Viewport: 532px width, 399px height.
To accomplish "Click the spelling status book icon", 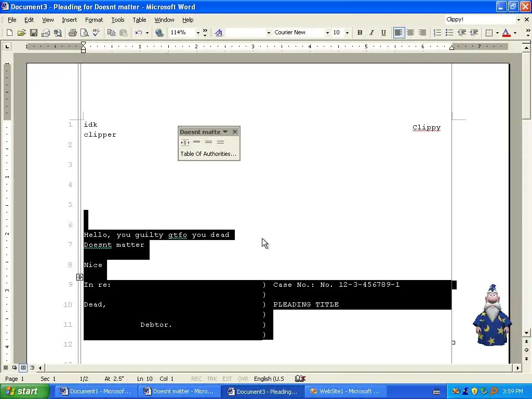I will coord(300,379).
